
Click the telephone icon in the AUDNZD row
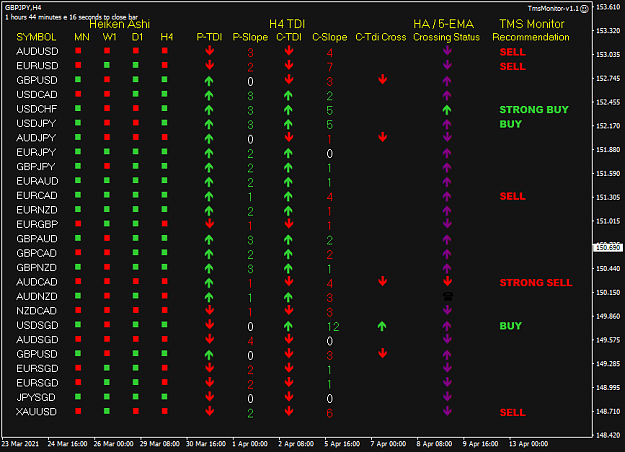448,297
